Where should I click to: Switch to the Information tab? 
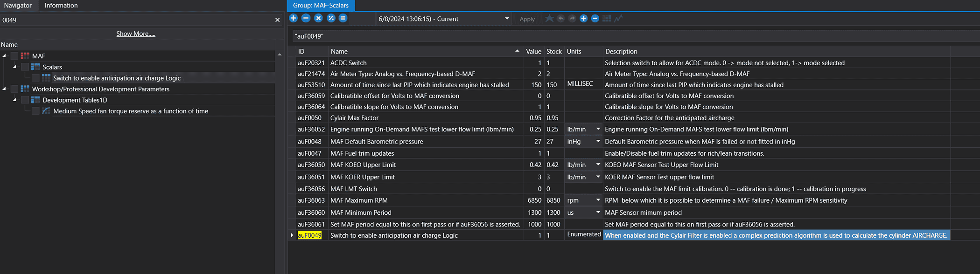(61, 6)
